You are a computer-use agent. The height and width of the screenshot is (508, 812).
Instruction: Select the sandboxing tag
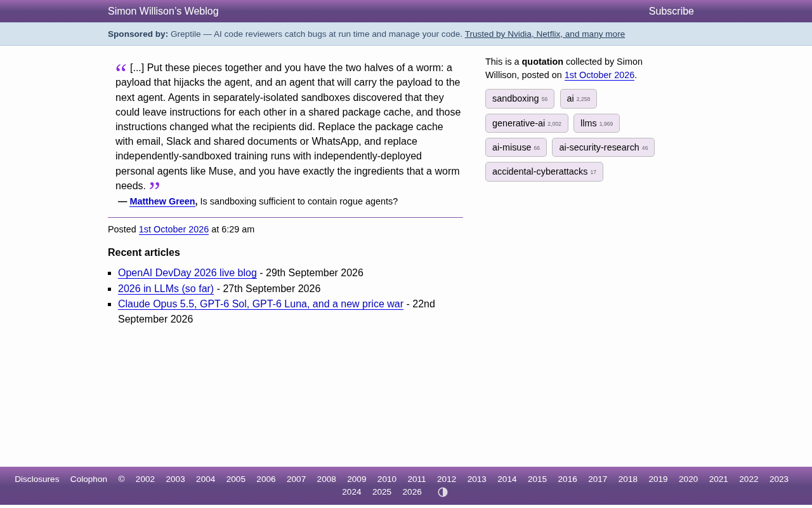[x=520, y=98]
